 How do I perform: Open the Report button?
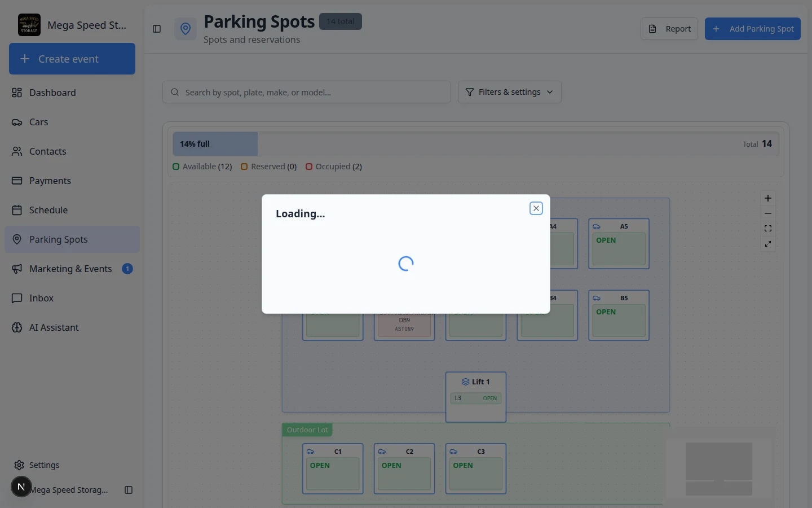(x=669, y=29)
